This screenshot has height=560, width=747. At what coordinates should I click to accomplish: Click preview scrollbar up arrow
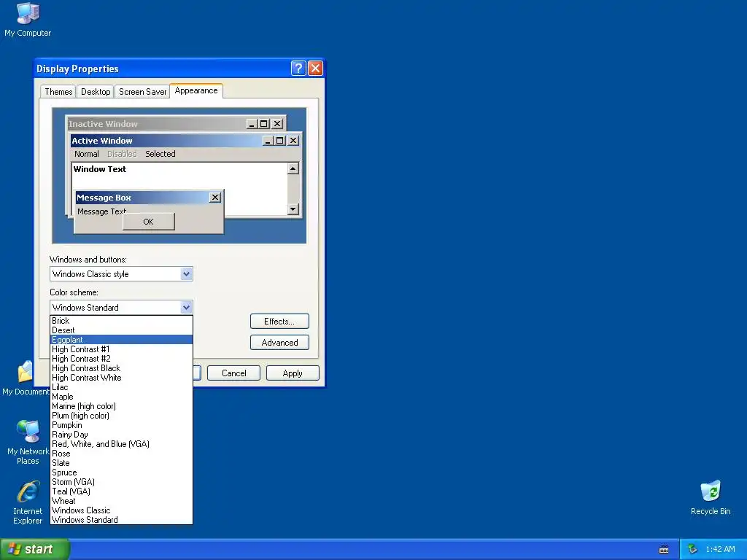pyautogui.click(x=293, y=168)
